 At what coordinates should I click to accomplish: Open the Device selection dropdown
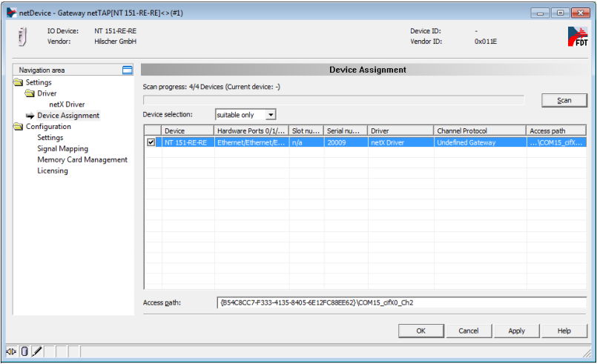pyautogui.click(x=271, y=115)
